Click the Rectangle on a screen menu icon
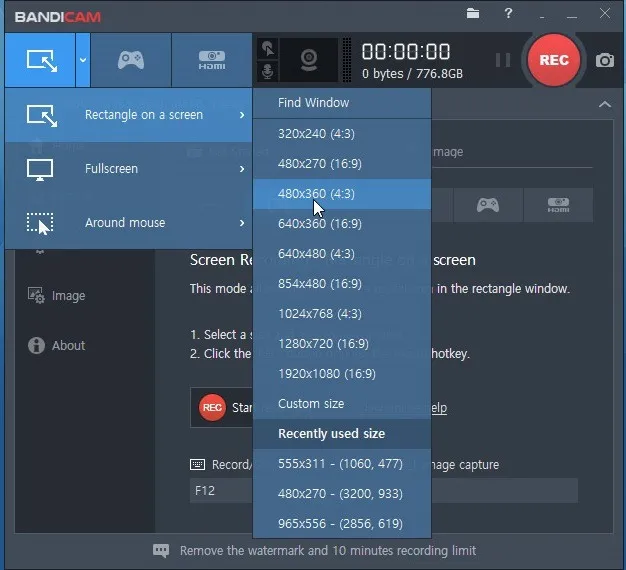Viewport: 626px width, 570px height. [42, 116]
